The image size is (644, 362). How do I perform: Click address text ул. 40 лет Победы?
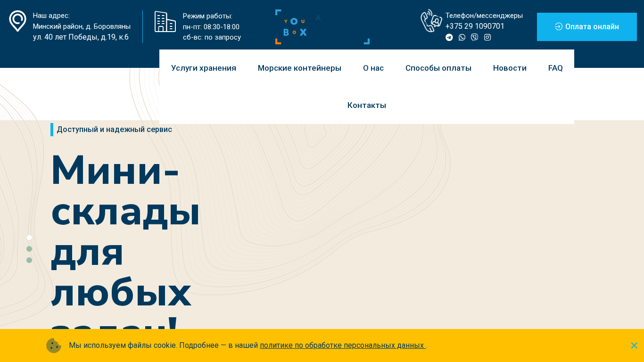tap(81, 37)
